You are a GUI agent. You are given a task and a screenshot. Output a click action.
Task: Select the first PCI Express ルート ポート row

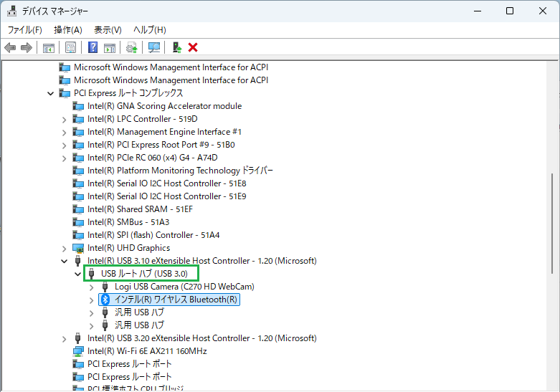click(130, 364)
